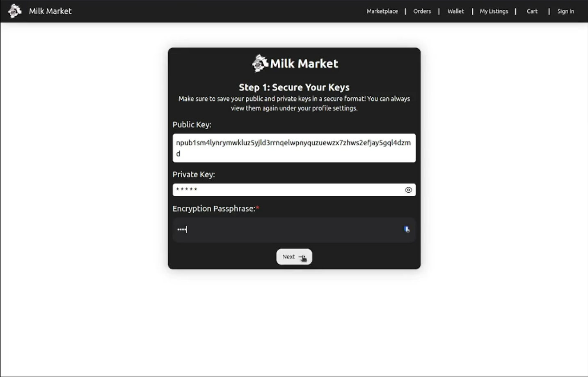Click the Milk Market logo in navbar
The width and height of the screenshot is (588, 377).
[x=15, y=11]
